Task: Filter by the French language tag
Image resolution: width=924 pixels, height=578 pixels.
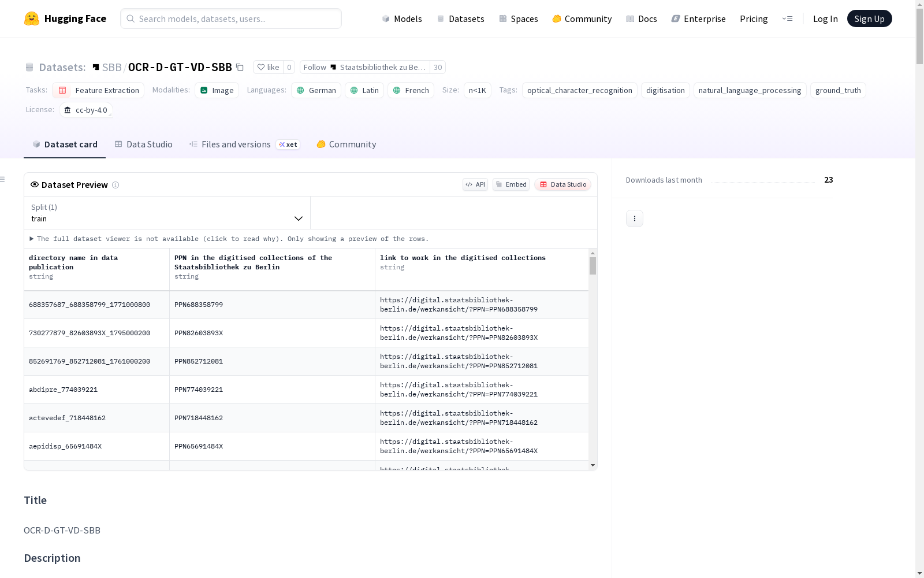Action: pos(411,90)
